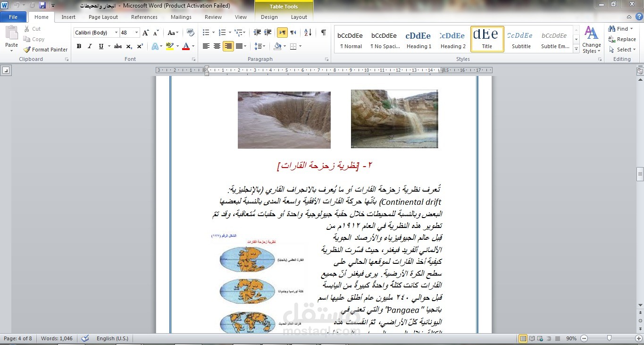The image size is (644, 345).
Task: Toggle Superscript formatting
Action: tap(140, 46)
